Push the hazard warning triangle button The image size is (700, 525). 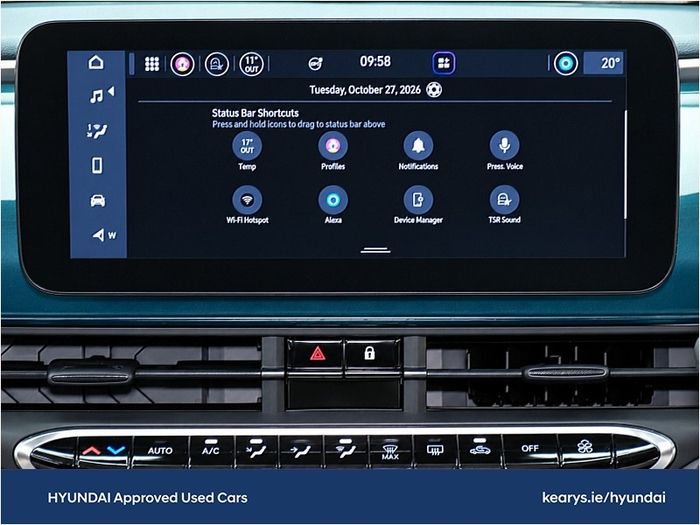317,354
